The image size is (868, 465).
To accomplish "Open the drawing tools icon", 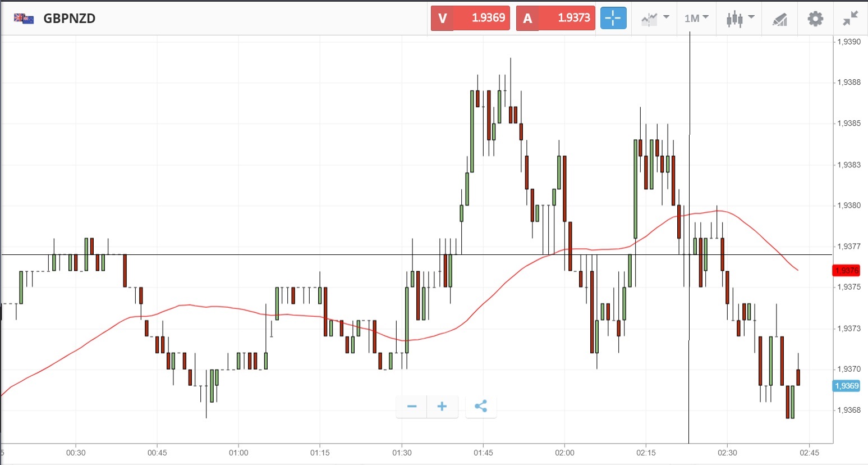I will click(x=780, y=20).
